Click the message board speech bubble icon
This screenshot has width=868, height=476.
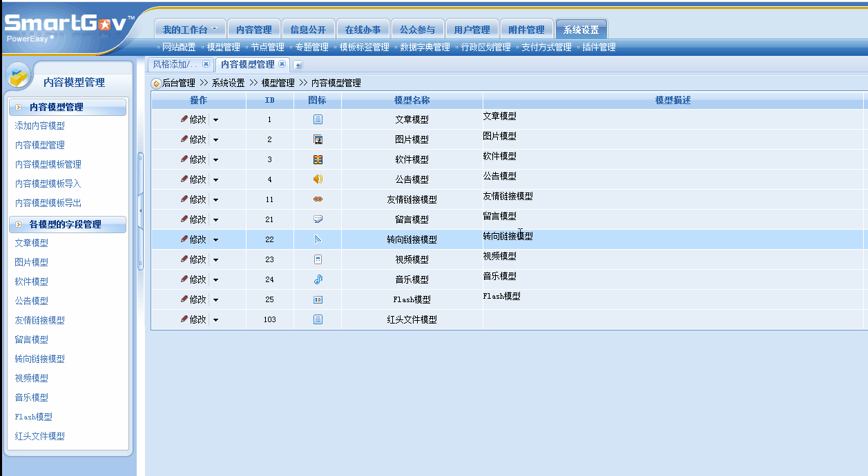pyautogui.click(x=318, y=219)
